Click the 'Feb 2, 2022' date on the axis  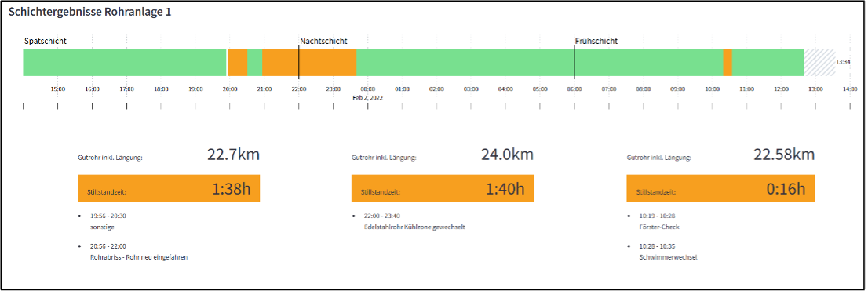point(367,96)
